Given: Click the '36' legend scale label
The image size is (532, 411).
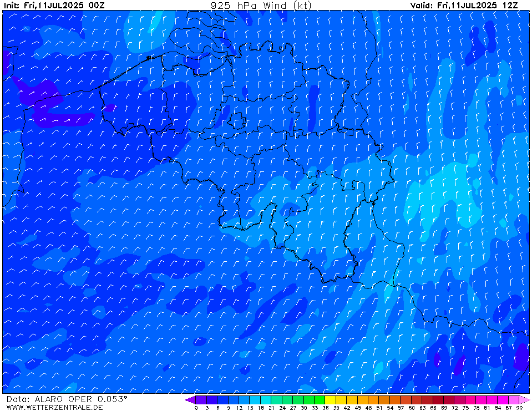Looking at the screenshot, I should pyautogui.click(x=326, y=408).
